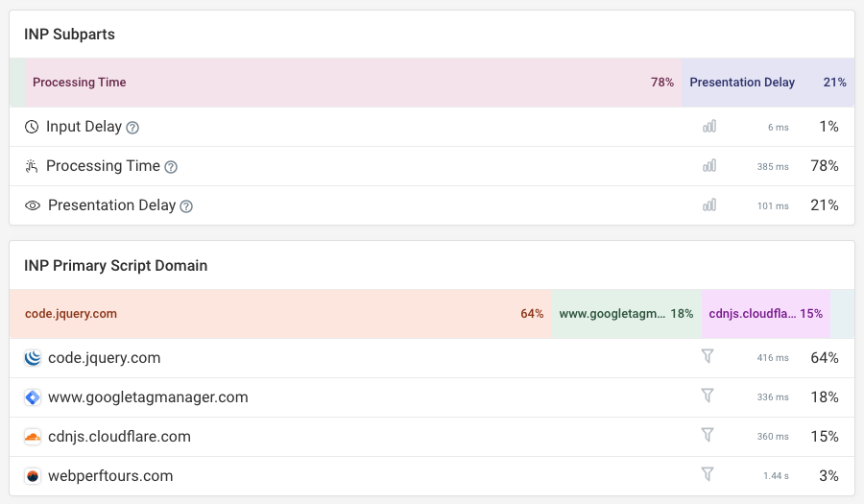
Task: Filter by code.jquery.com using funnel icon
Action: pyautogui.click(x=708, y=357)
